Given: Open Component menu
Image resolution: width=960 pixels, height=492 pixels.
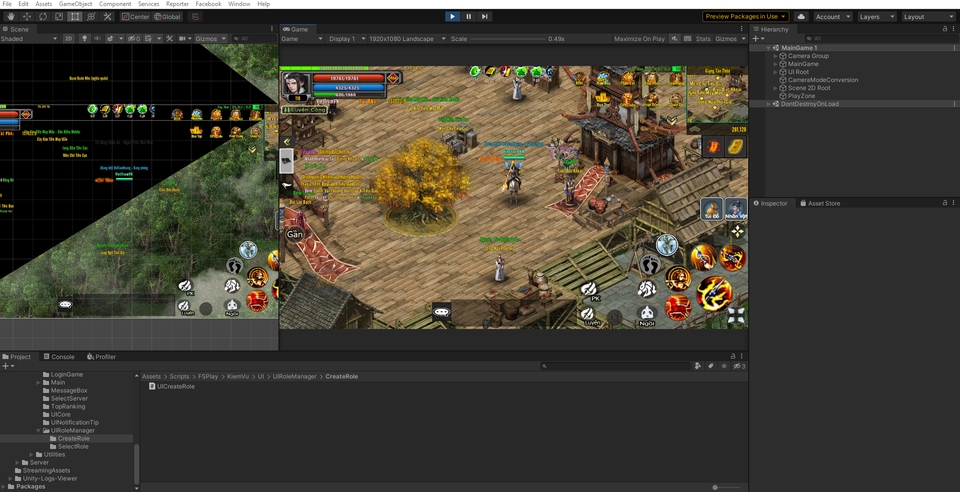Looking at the screenshot, I should click(x=115, y=4).
